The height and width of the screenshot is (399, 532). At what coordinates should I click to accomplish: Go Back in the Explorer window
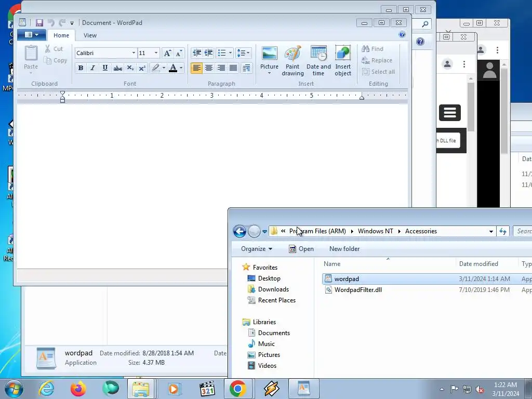pyautogui.click(x=240, y=231)
